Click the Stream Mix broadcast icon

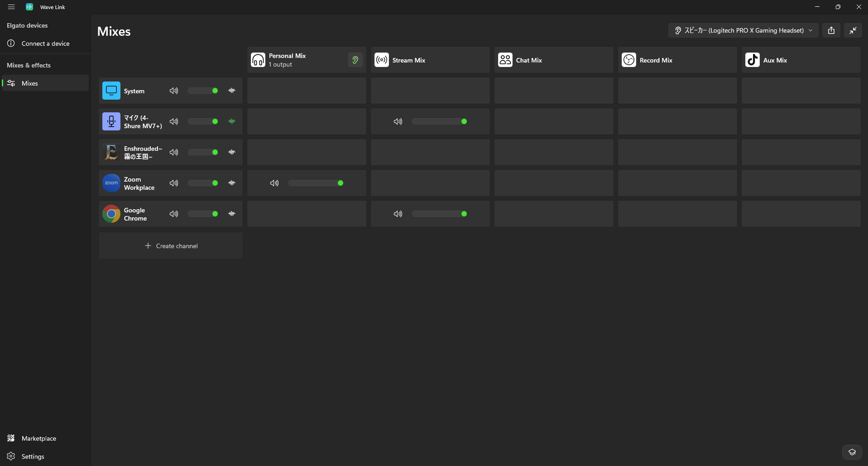[382, 60]
